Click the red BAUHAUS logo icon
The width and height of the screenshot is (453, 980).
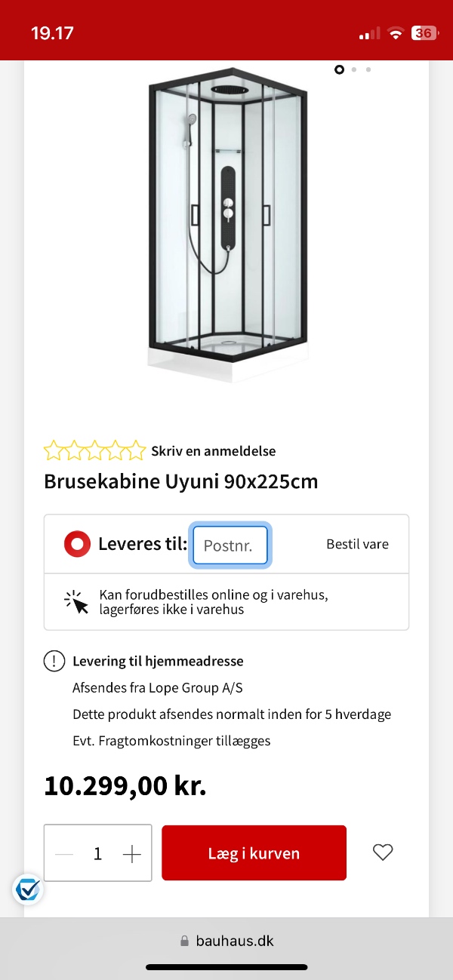click(x=76, y=543)
